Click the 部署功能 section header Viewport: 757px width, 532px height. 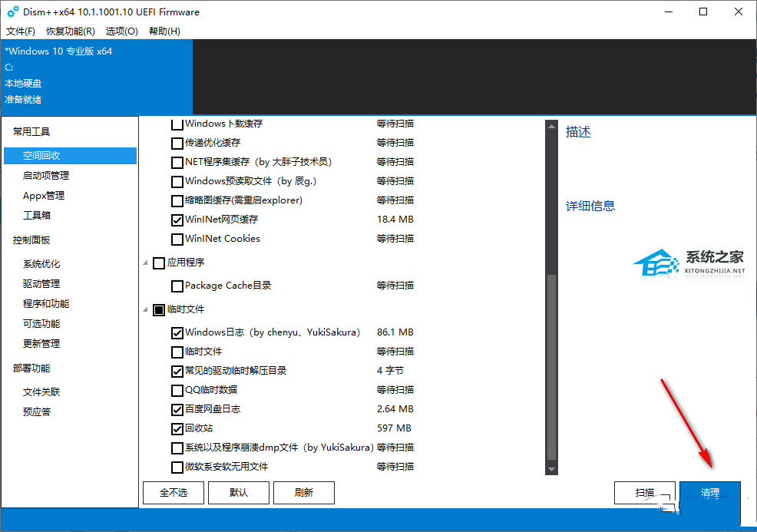pos(31,368)
